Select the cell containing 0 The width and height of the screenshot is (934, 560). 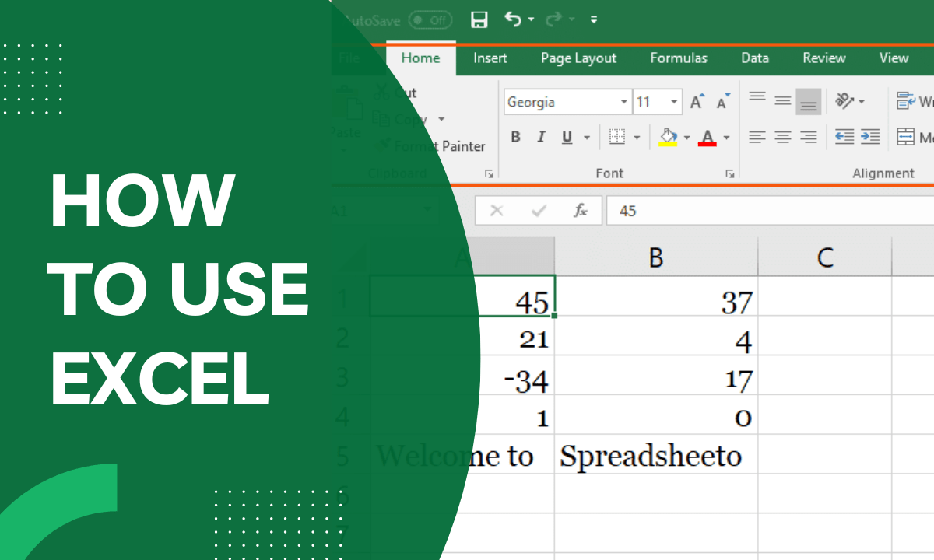pos(656,415)
